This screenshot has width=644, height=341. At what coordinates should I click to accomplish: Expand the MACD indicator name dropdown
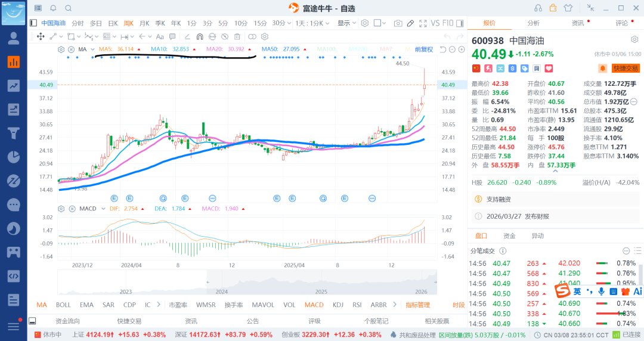point(103,209)
